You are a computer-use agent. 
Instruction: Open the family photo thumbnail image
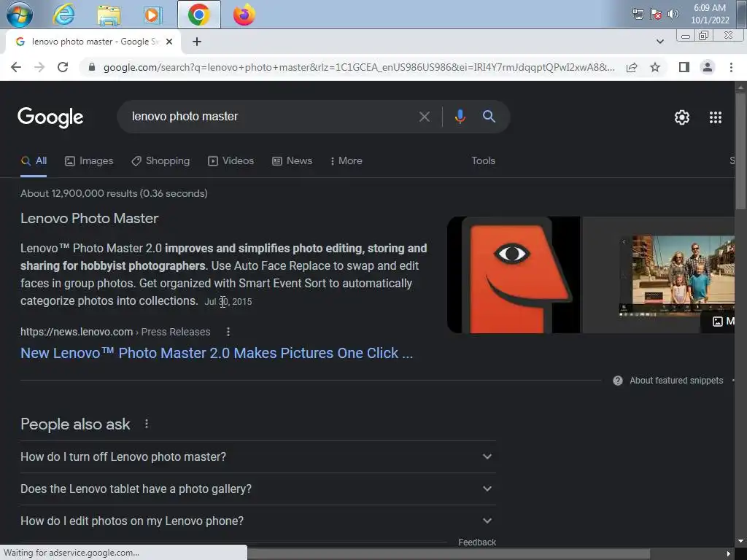(659, 275)
